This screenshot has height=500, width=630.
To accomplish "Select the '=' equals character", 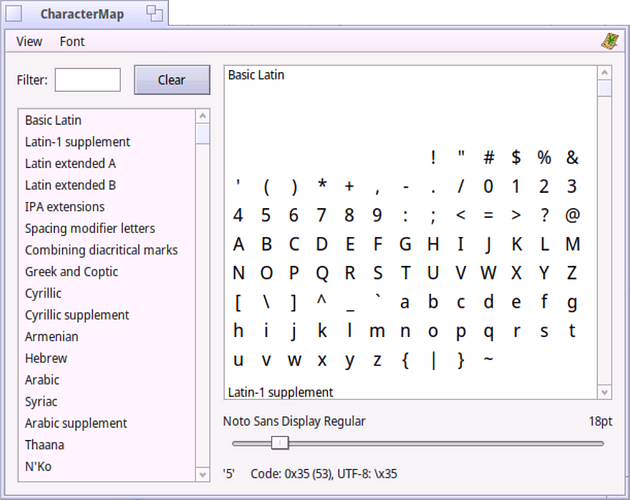I will click(489, 215).
